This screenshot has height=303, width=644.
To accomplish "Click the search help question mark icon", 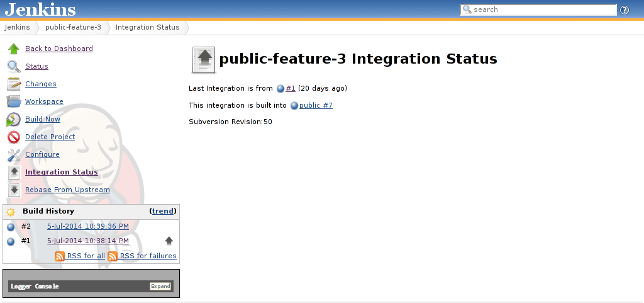I will click(x=625, y=10).
